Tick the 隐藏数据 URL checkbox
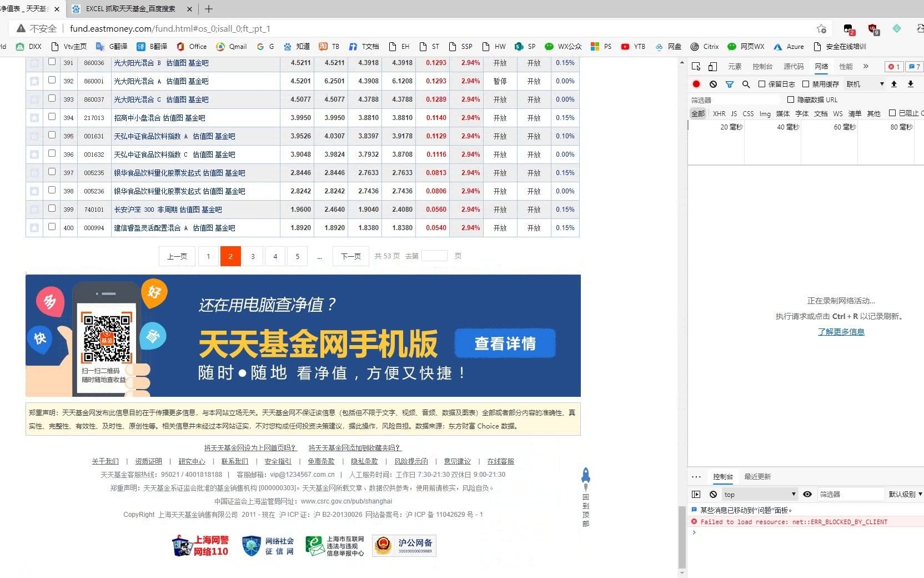This screenshot has width=924, height=578. click(x=791, y=99)
